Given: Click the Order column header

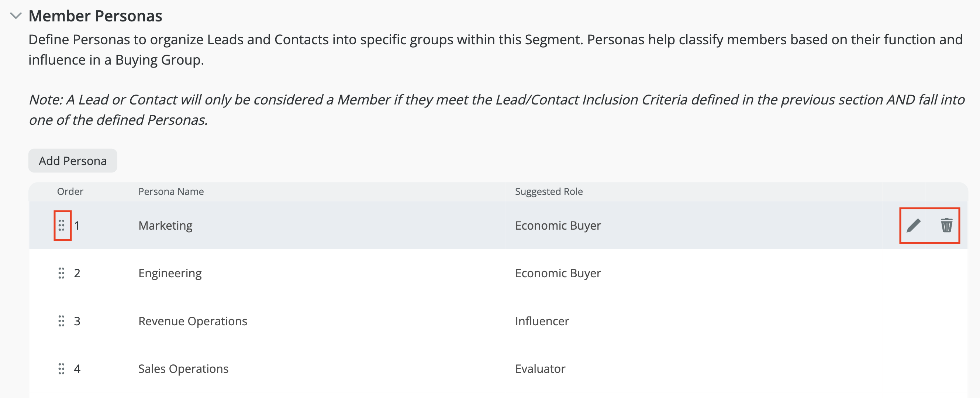Looking at the screenshot, I should click(x=70, y=191).
